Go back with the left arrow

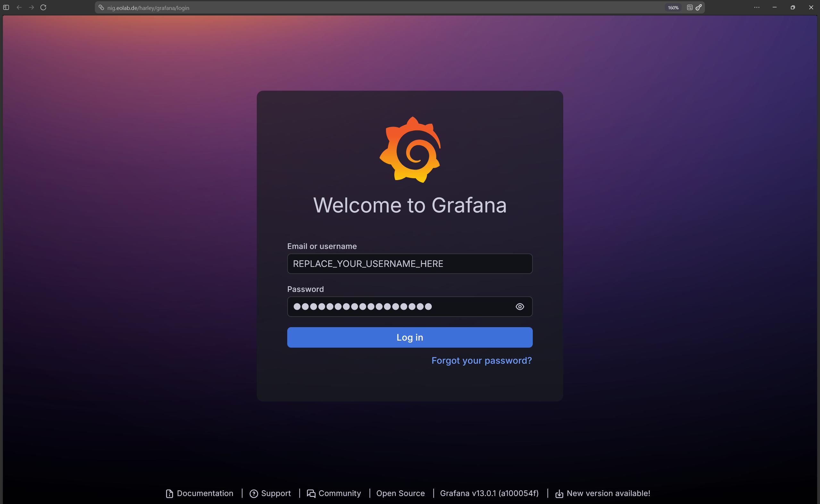coord(19,7)
